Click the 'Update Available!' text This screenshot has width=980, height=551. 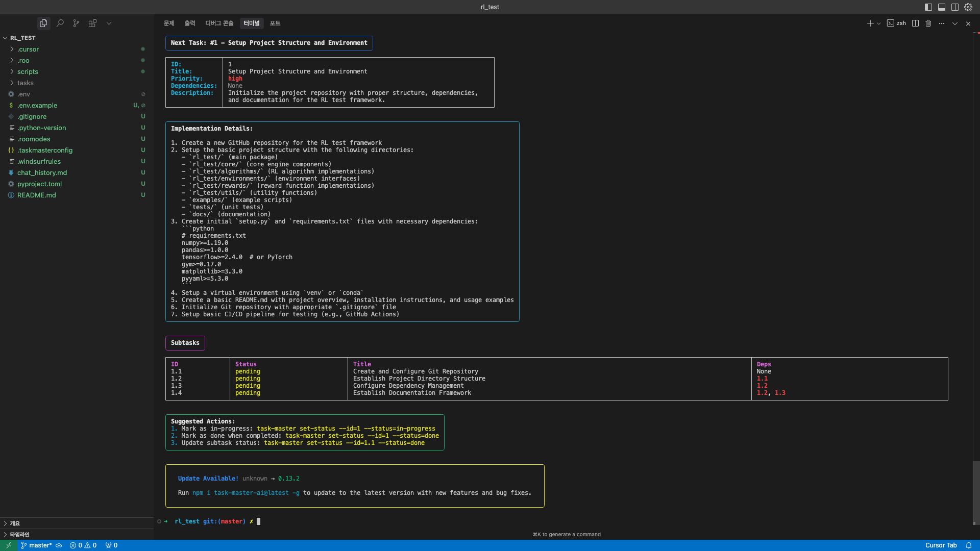[208, 479]
